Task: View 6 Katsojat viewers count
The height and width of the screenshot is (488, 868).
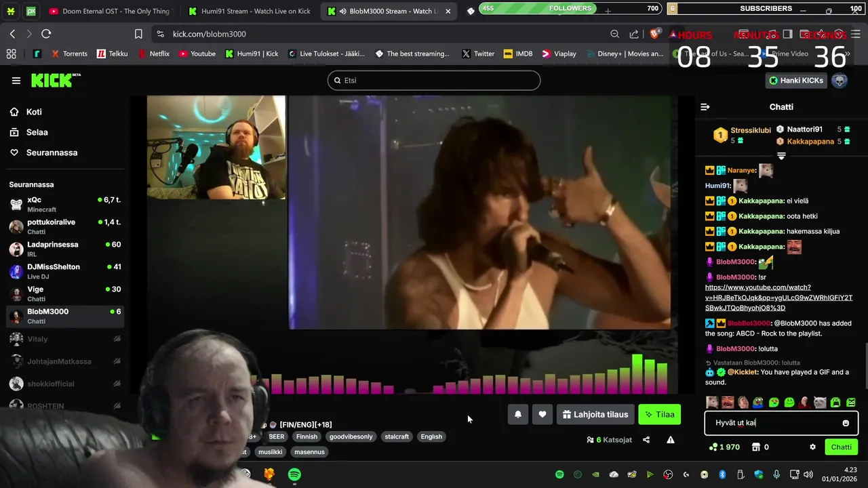Action: (609, 440)
